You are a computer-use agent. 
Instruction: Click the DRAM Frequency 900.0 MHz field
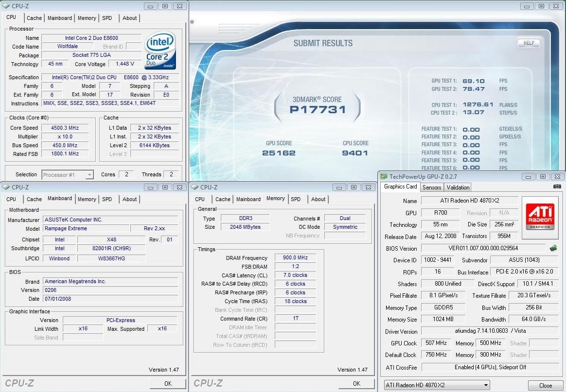295,257
